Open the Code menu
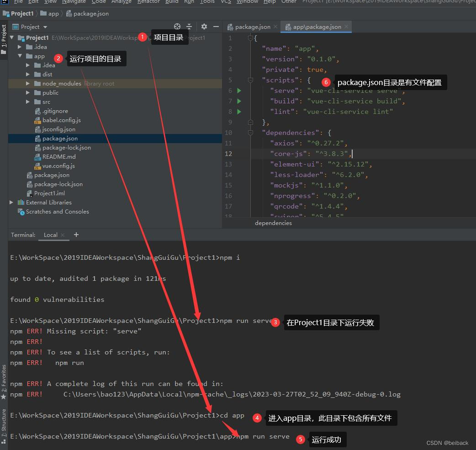 click(99, 1)
